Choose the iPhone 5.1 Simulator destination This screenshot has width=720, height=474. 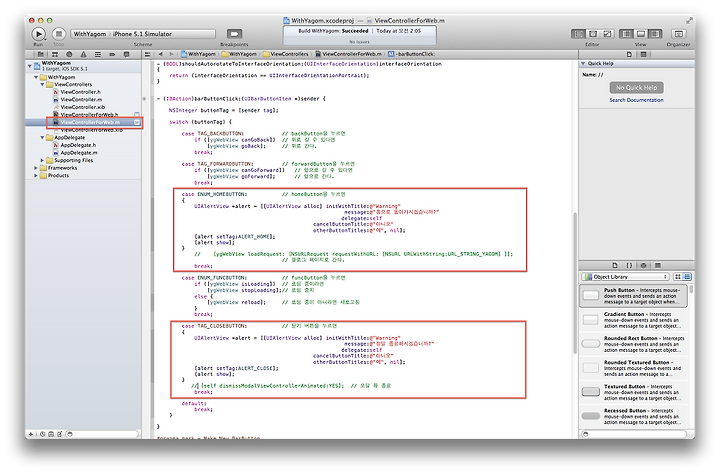pos(142,34)
